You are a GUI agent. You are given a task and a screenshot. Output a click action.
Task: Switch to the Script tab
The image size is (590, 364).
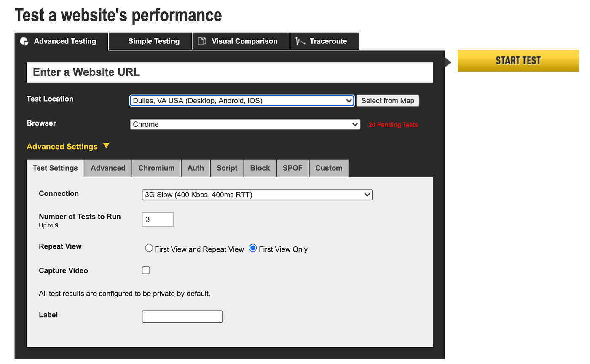click(x=227, y=168)
